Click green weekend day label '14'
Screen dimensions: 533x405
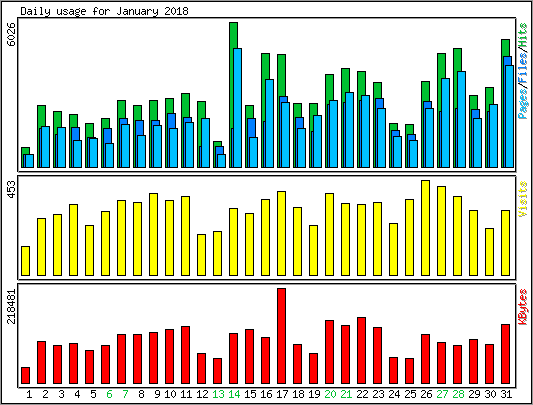pos(234,394)
